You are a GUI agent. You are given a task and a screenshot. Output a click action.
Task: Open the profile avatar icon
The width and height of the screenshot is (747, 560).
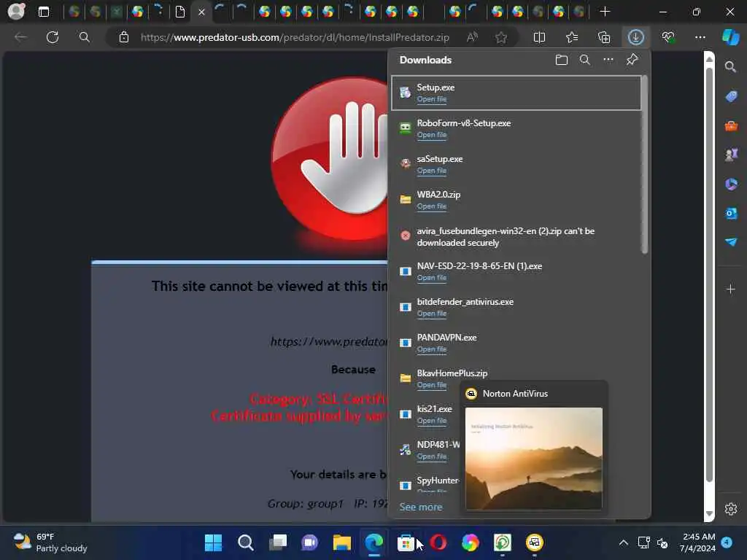pos(17,12)
